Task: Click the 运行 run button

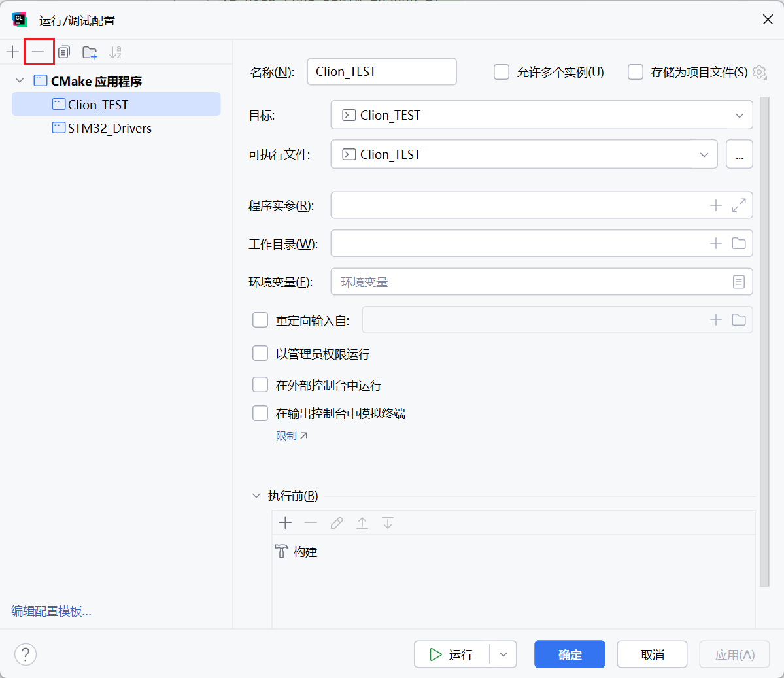Action: pyautogui.click(x=451, y=654)
